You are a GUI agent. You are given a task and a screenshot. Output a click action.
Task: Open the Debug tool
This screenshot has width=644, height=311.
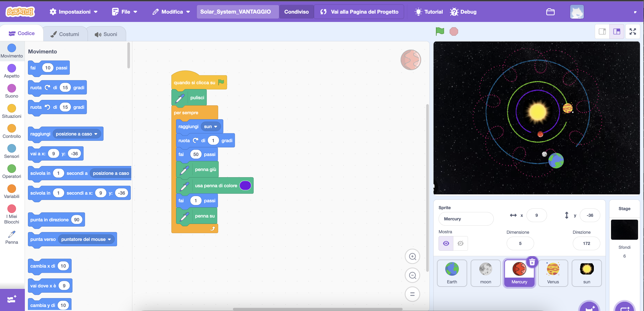tap(463, 12)
